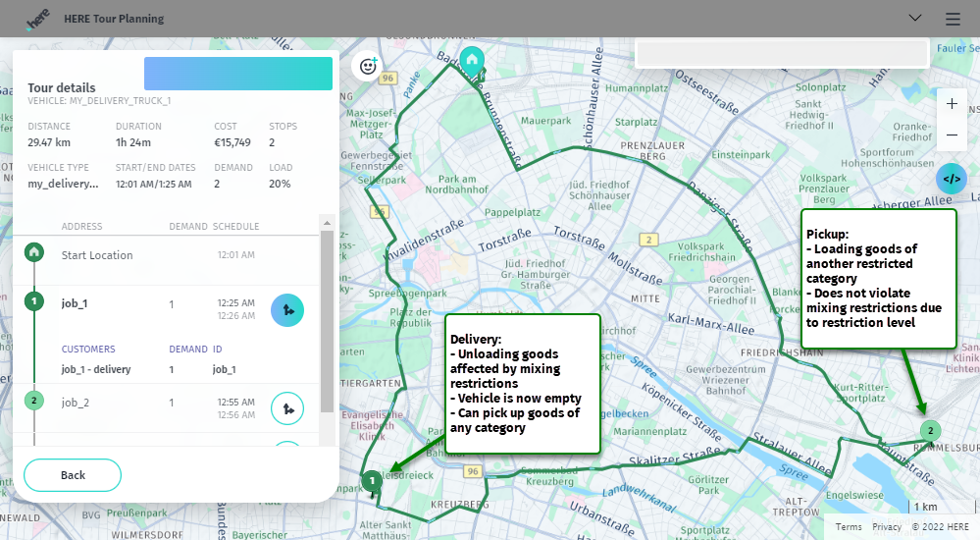
Task: Click the job_1 - delivery customer entry
Action: 95,369
